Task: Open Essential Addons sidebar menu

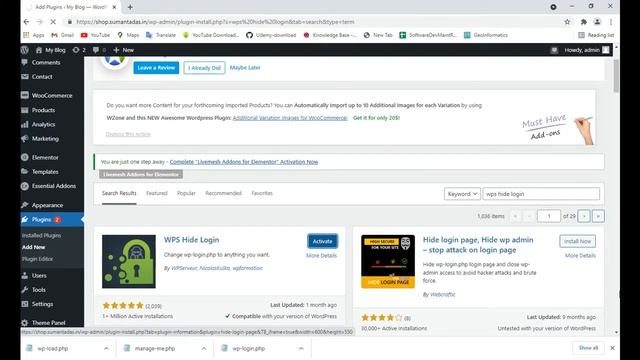Action: [53, 186]
